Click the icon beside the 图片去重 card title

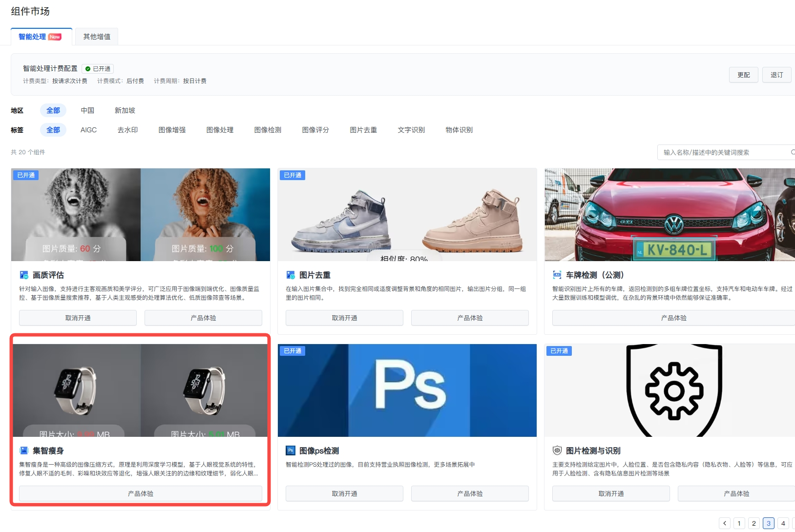point(291,275)
